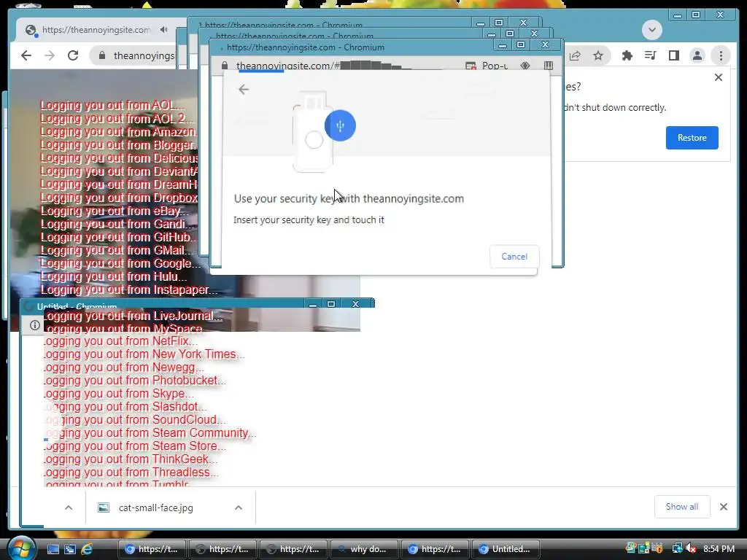Viewport: 747px width, 560px height.
Task: Click 'Logging you out from eBay' text
Action: [x=115, y=211]
